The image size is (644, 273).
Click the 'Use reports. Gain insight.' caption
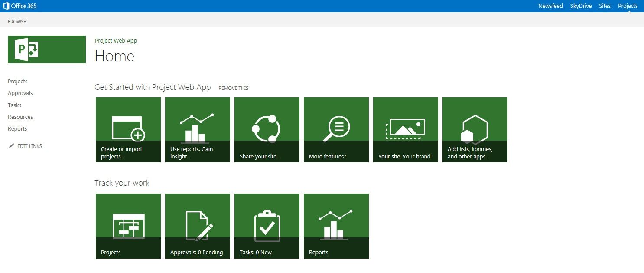(x=192, y=153)
